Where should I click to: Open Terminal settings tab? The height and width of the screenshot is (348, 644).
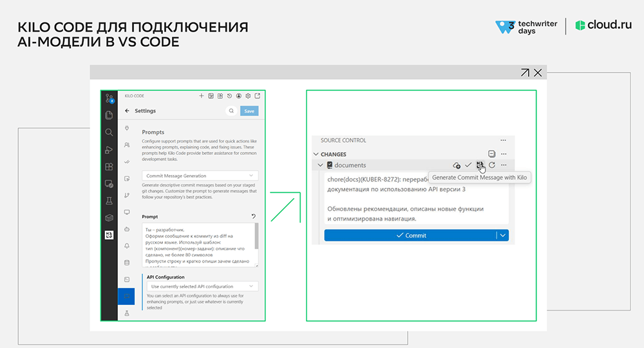click(127, 279)
